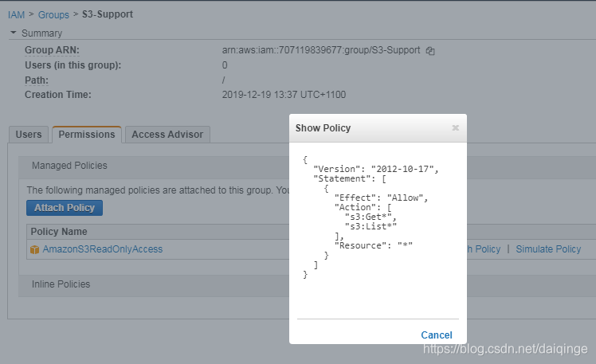Click the partially hidden Detach Policy link
This screenshot has height=364, width=596.
coord(484,249)
